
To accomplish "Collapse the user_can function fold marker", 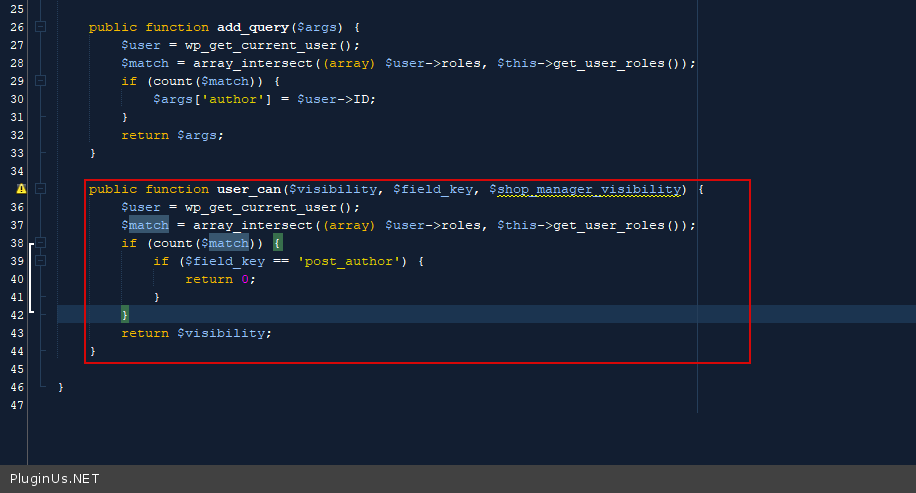I will click(x=40, y=189).
